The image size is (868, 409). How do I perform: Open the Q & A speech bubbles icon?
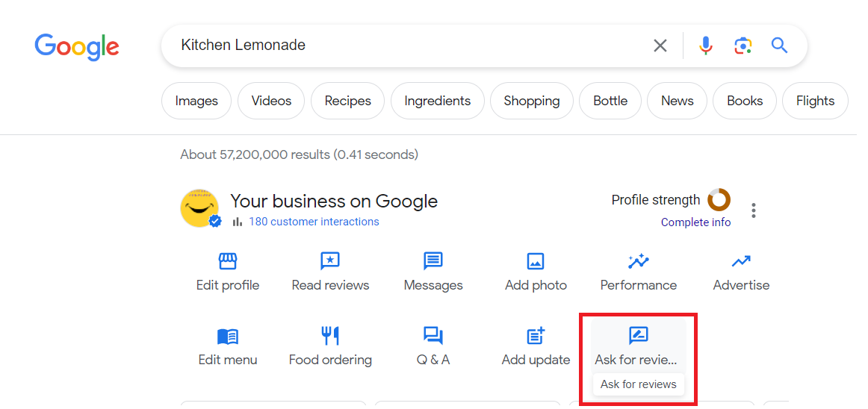click(x=433, y=336)
